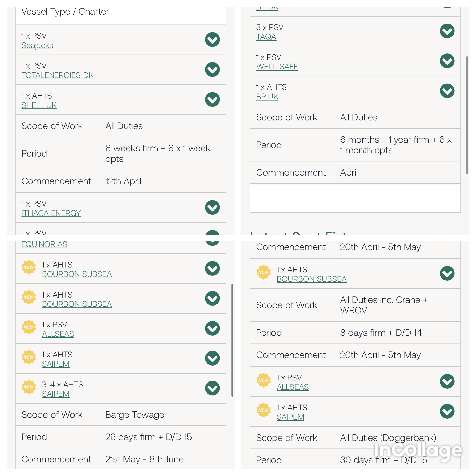Expand chevron of ALLSEAS row in bottom-left panel
Image resolution: width=476 pixels, height=476 pixels.
coord(212,328)
